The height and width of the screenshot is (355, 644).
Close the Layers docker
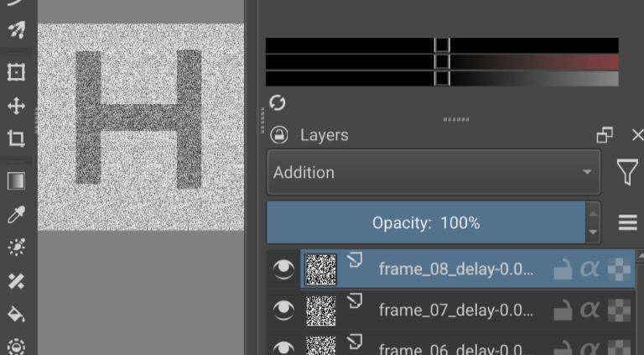(638, 135)
